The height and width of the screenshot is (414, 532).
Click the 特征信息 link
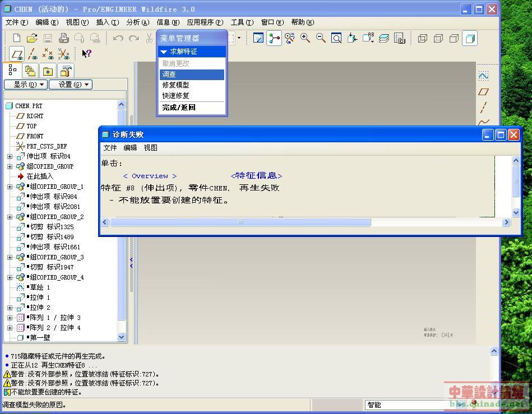[x=256, y=176]
